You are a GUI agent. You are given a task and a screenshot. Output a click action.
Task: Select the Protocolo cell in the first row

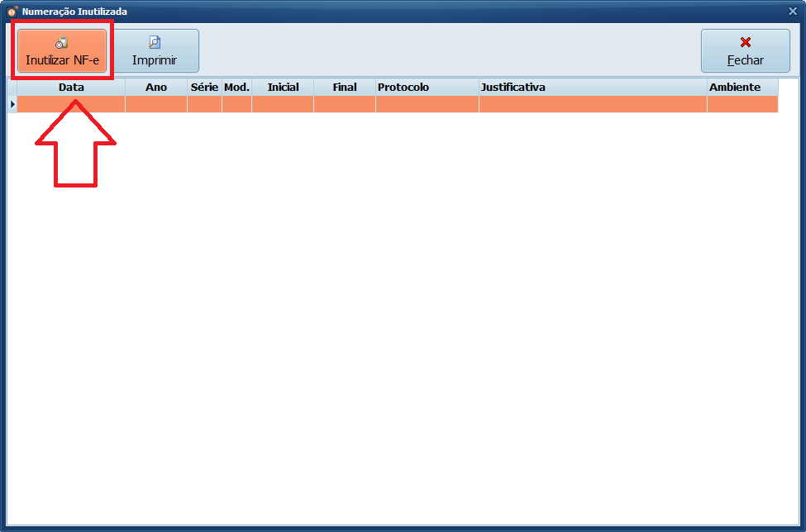click(427, 104)
